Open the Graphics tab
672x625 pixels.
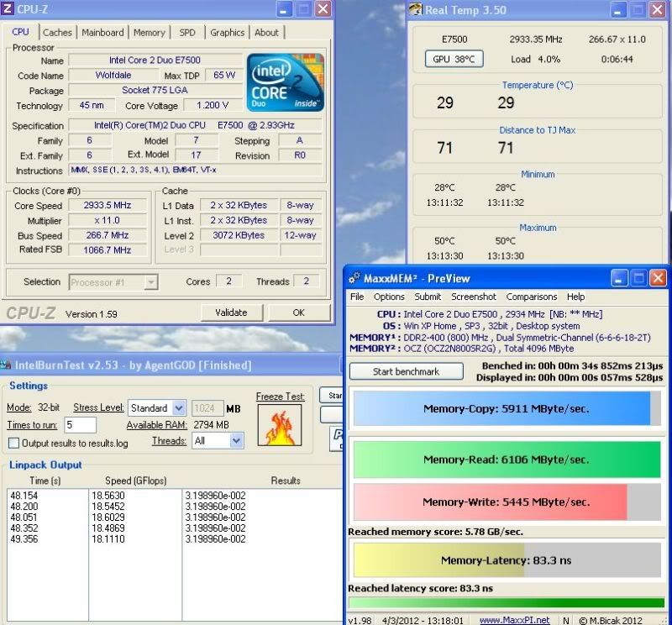coord(227,33)
